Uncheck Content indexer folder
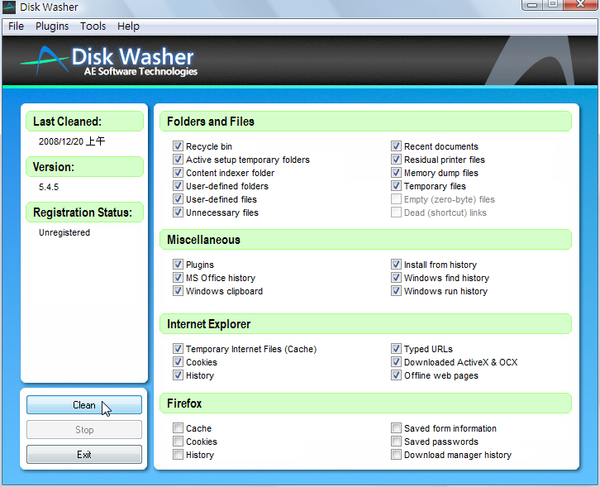600x487 pixels. 178,172
